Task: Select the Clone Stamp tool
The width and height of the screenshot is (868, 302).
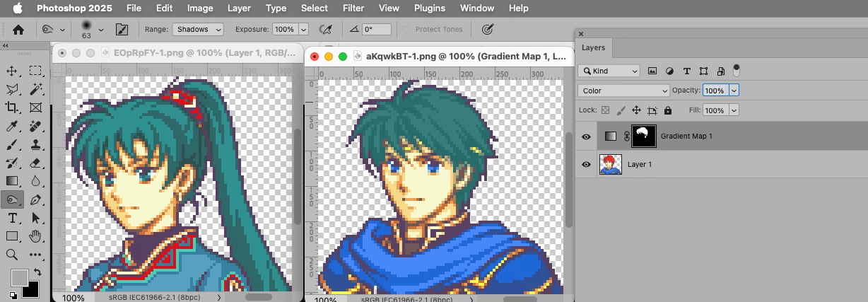Action: [x=35, y=144]
